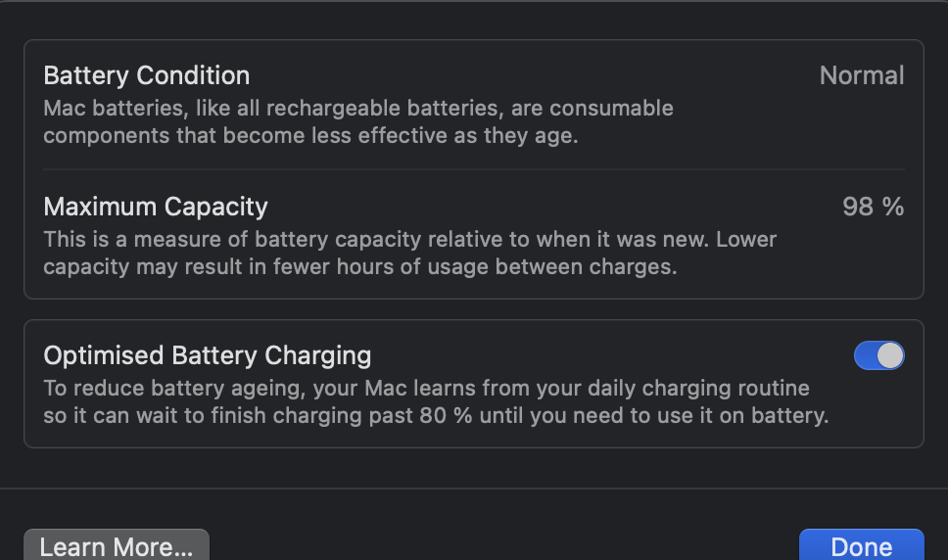Open the Learn More… help button
Screen dimensions: 948x560
(116, 545)
